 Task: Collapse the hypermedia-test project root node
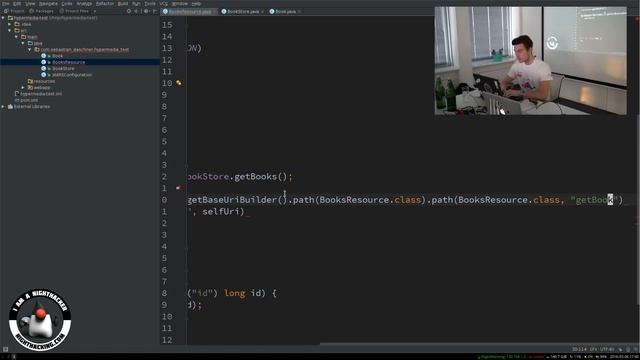3,18
